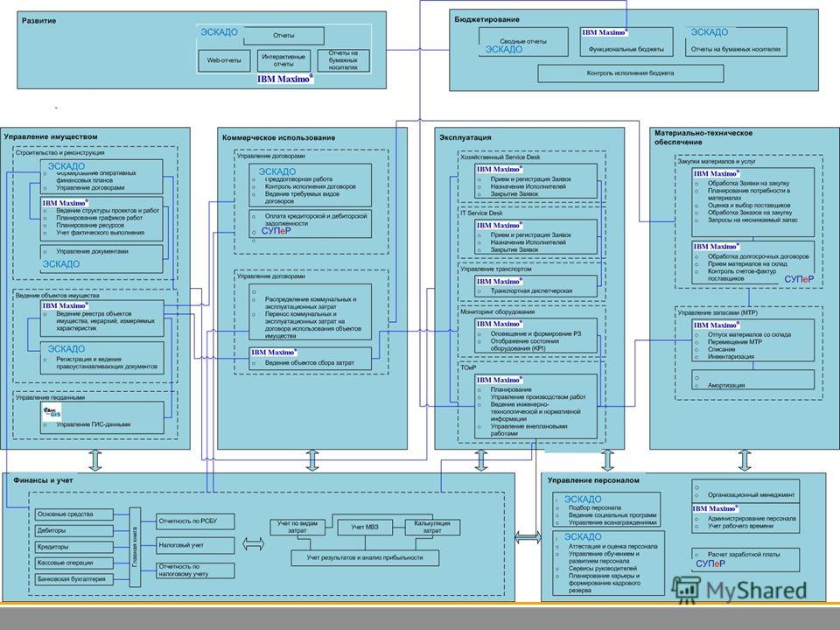Click the Учет по видам затрат box
The height and width of the screenshot is (630, 840).
click(297, 527)
